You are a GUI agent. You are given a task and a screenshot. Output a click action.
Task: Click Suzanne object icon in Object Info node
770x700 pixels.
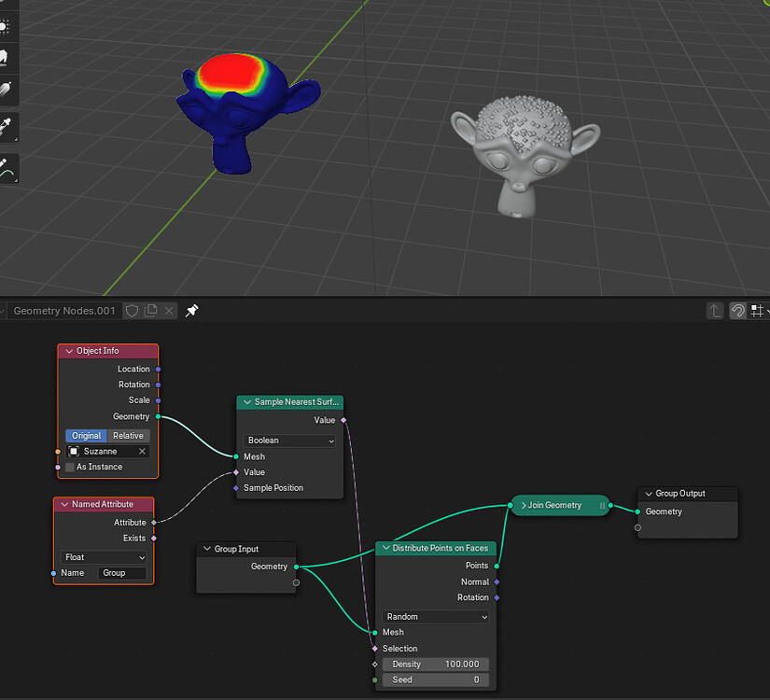74,452
